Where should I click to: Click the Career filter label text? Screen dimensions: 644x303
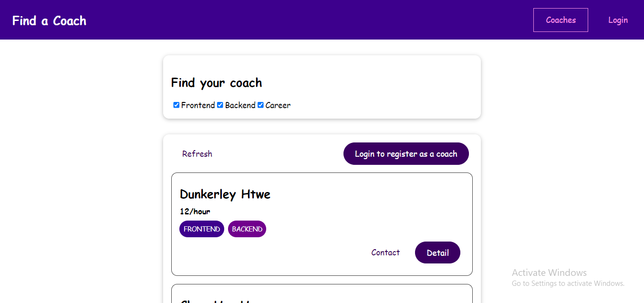point(278,105)
